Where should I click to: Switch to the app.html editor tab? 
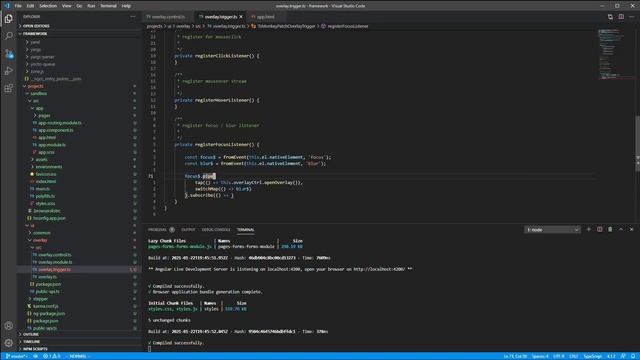(265, 17)
